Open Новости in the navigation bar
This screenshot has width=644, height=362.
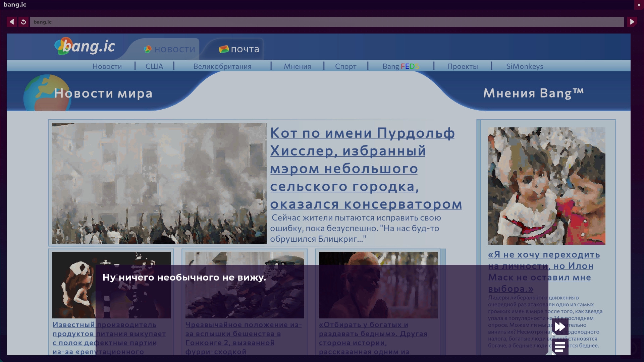(107, 66)
